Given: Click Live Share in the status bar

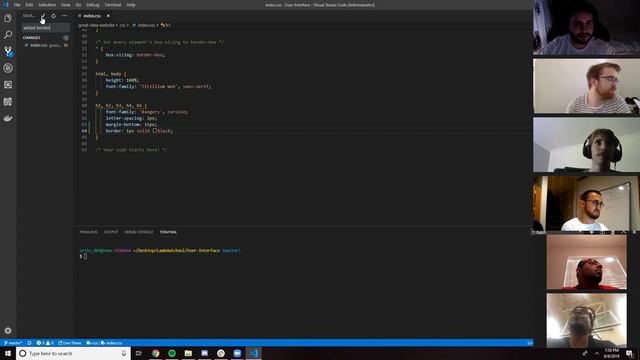Looking at the screenshot, I should coord(70,343).
